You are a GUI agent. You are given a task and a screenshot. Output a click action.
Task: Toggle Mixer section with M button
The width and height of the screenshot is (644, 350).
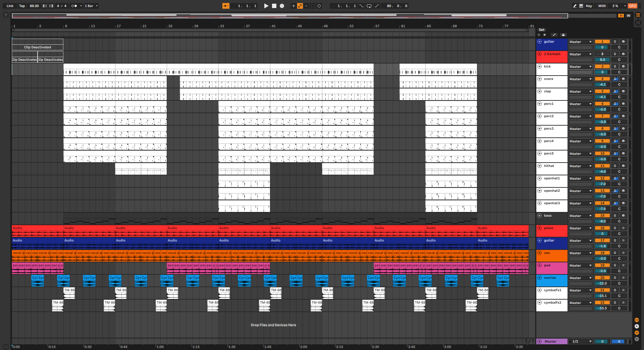click(637, 333)
